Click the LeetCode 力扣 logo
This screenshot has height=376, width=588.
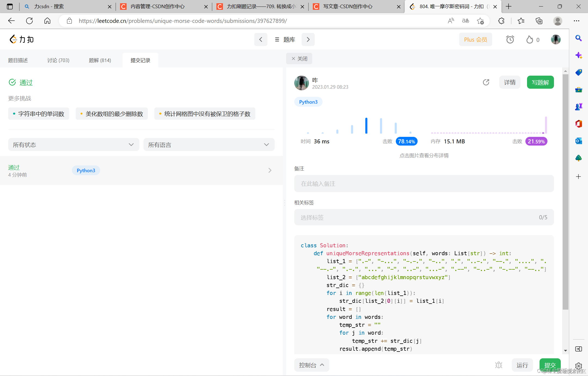click(x=22, y=39)
